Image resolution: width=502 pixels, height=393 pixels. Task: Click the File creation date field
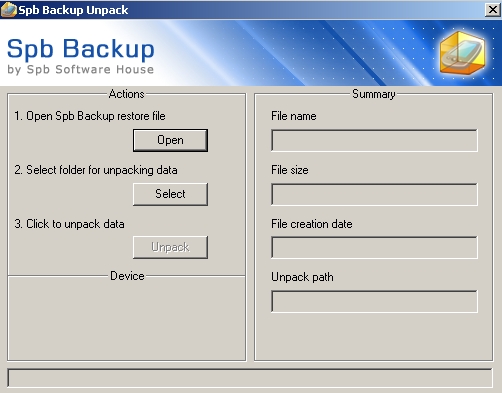374,247
